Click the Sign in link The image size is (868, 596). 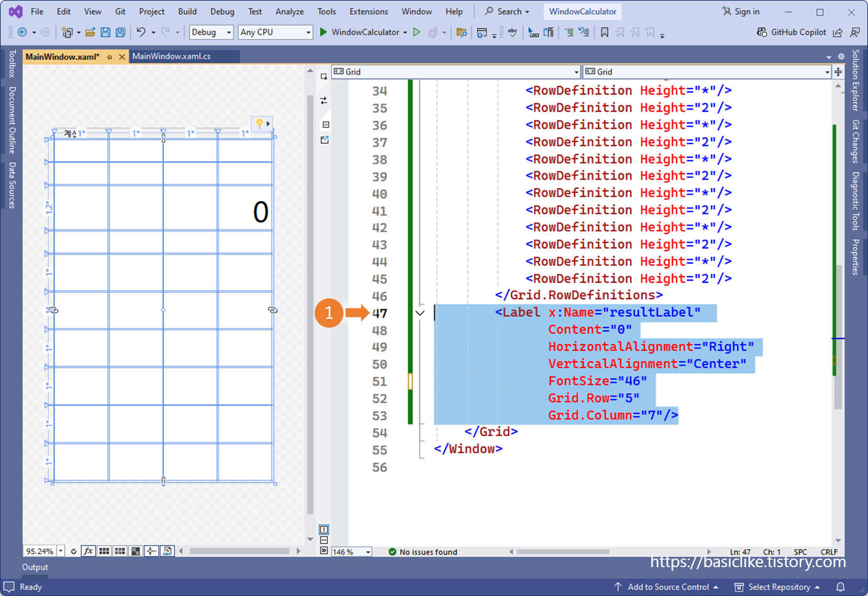point(740,11)
